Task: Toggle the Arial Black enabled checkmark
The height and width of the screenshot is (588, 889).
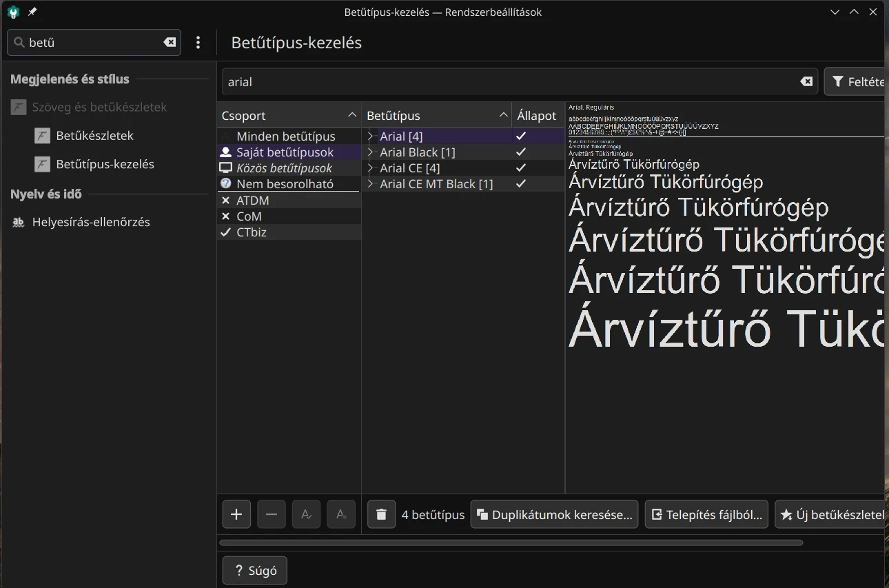Action: [521, 152]
